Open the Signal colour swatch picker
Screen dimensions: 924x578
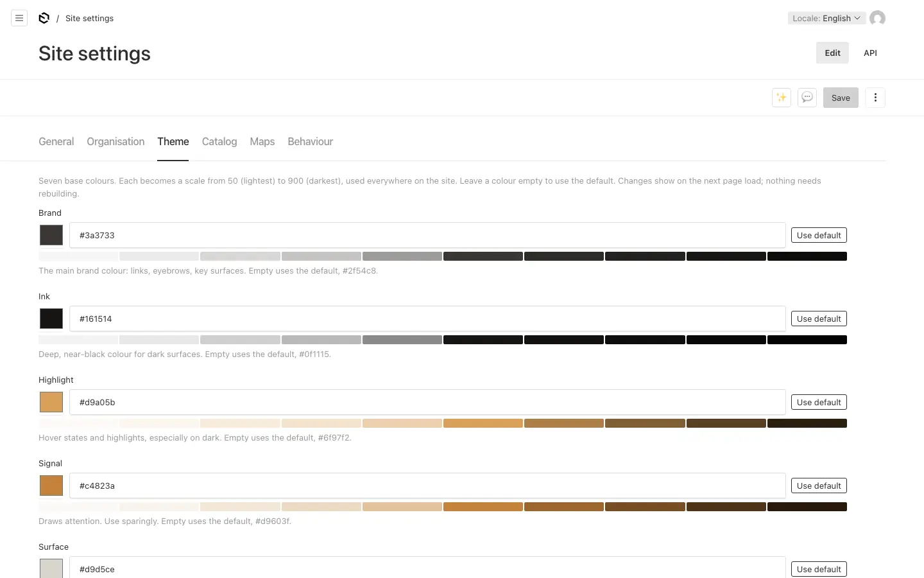pyautogui.click(x=51, y=486)
